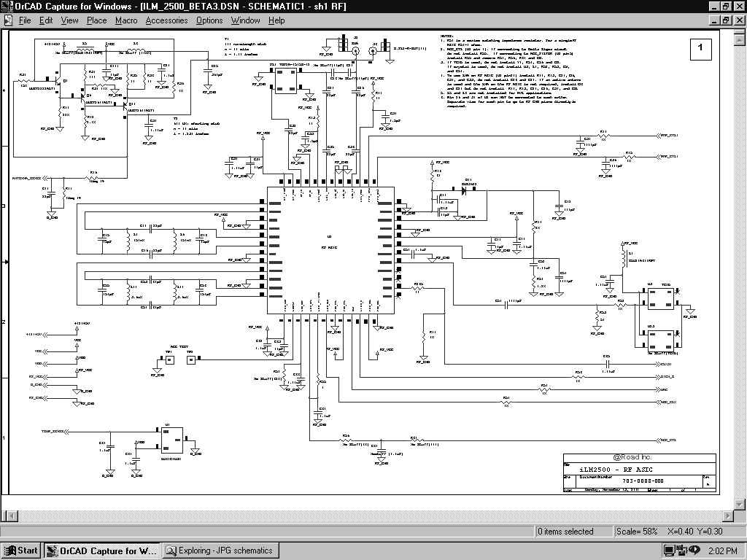Open the View menu
Screen dimensions: 747x560
(70, 20)
